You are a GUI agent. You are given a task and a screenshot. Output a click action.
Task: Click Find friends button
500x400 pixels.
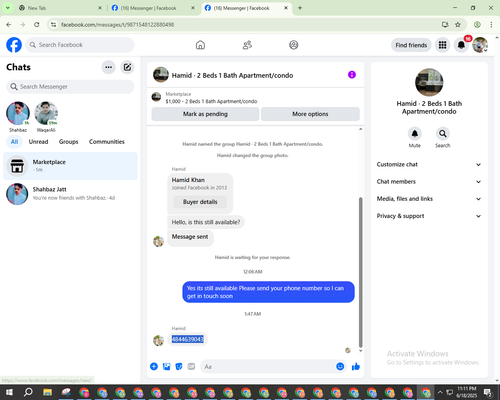pos(411,45)
